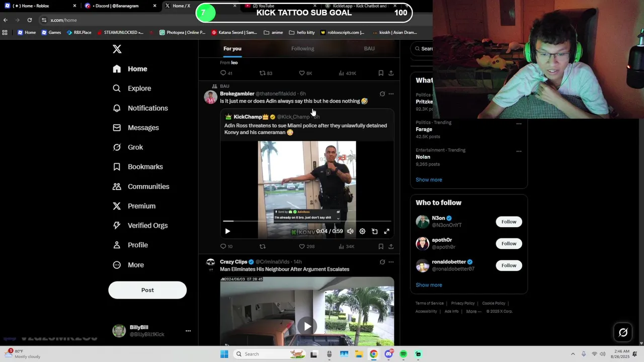The image size is (644, 362).
Task: Open video settings gear
Action: coord(362,231)
